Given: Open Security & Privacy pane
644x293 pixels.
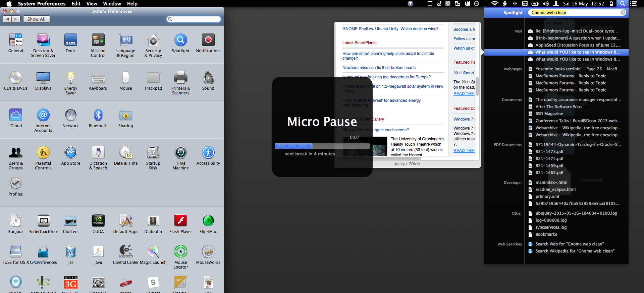Looking at the screenshot, I should [x=153, y=46].
